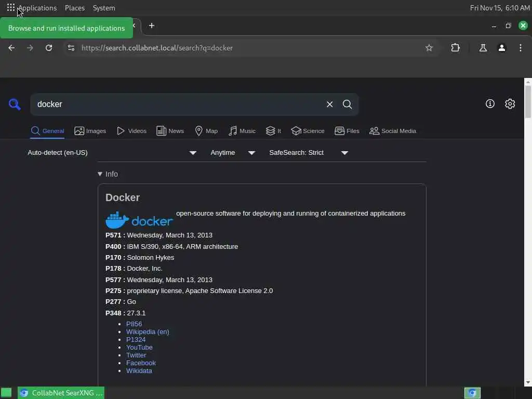532x399 pixels.
Task: Clear the docker search query
Action: [x=329, y=104]
